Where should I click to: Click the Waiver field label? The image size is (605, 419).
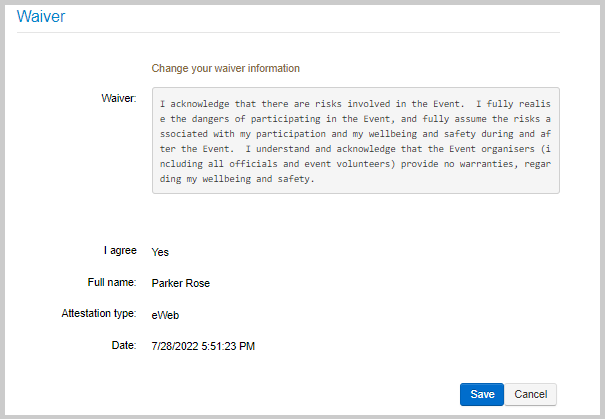tap(119, 98)
